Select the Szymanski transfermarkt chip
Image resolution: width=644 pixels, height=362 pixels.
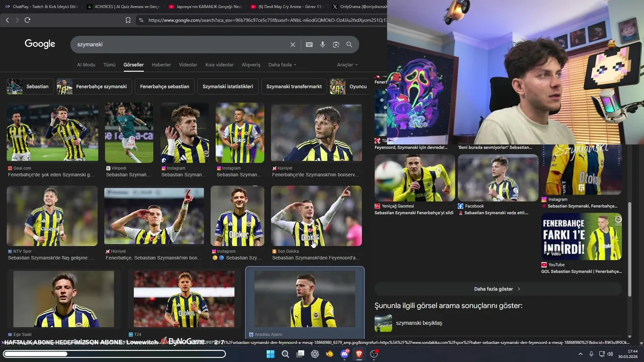(294, 86)
